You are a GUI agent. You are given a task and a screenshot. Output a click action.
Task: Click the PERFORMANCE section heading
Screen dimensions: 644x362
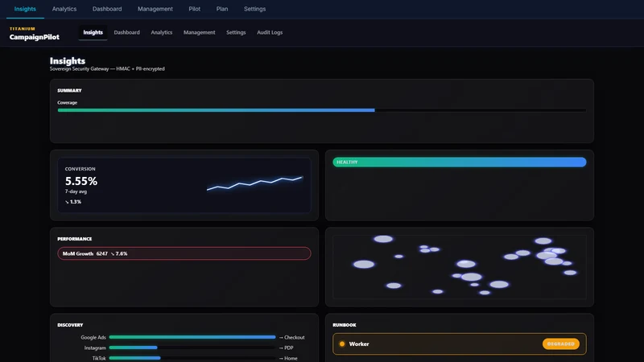click(x=75, y=239)
